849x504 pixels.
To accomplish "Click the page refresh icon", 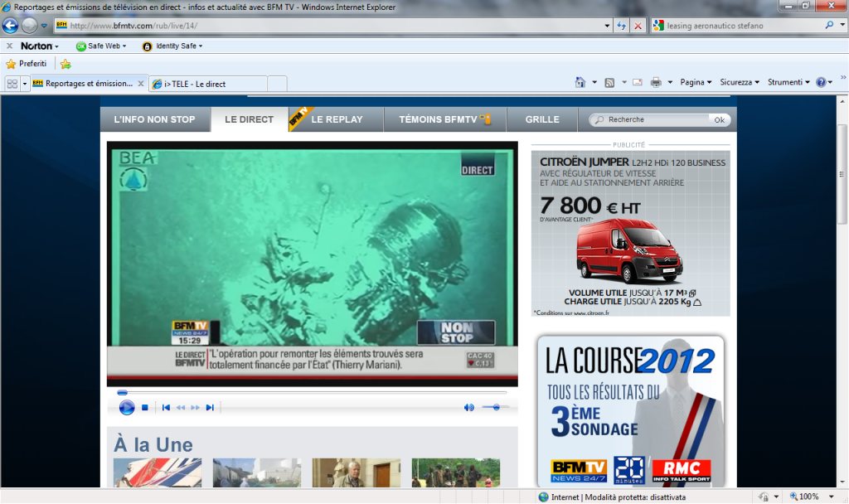I will coord(622,26).
